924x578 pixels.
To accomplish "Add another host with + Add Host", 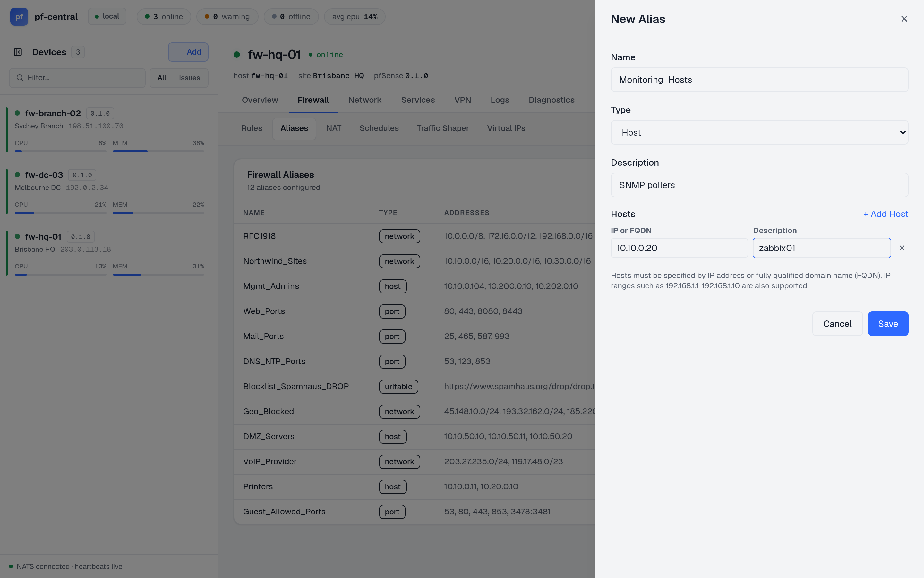I will (886, 214).
